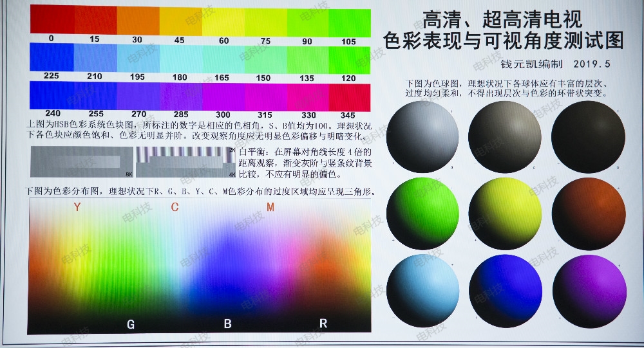Screen dimensions: 644x348
Task: Select the yellow hue block labeled 60
Action: (223, 21)
